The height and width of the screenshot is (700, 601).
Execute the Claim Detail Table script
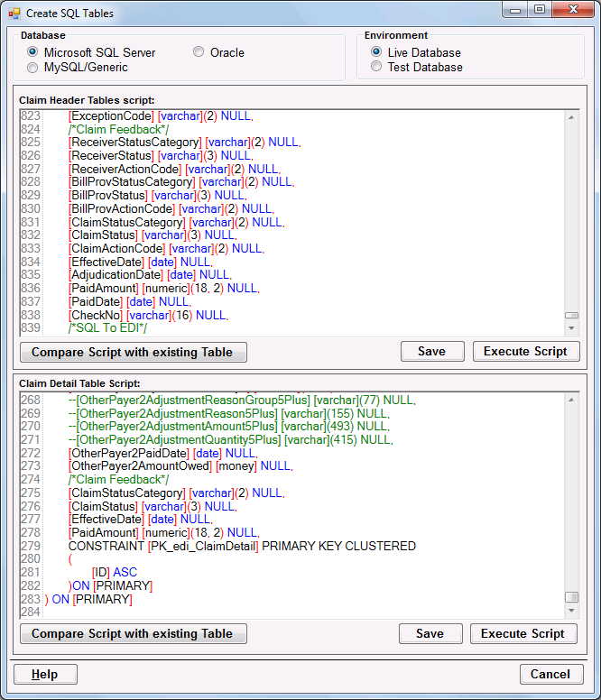click(x=523, y=634)
